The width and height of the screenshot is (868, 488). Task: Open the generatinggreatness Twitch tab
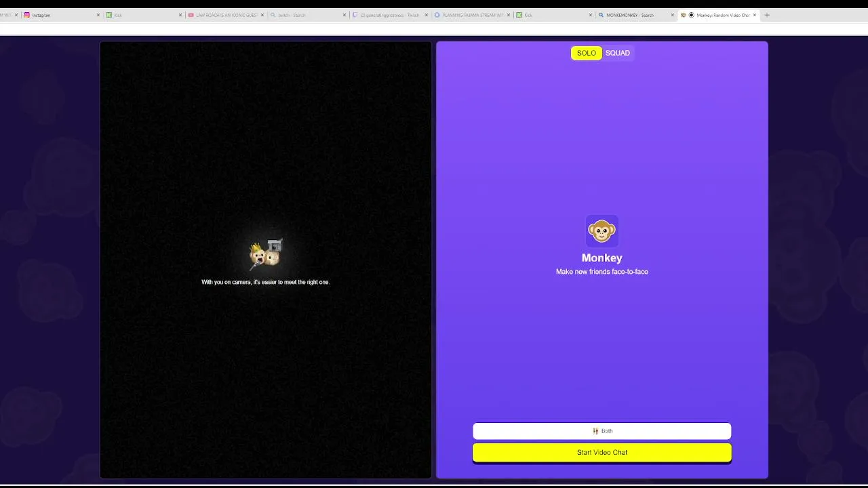click(x=390, y=15)
